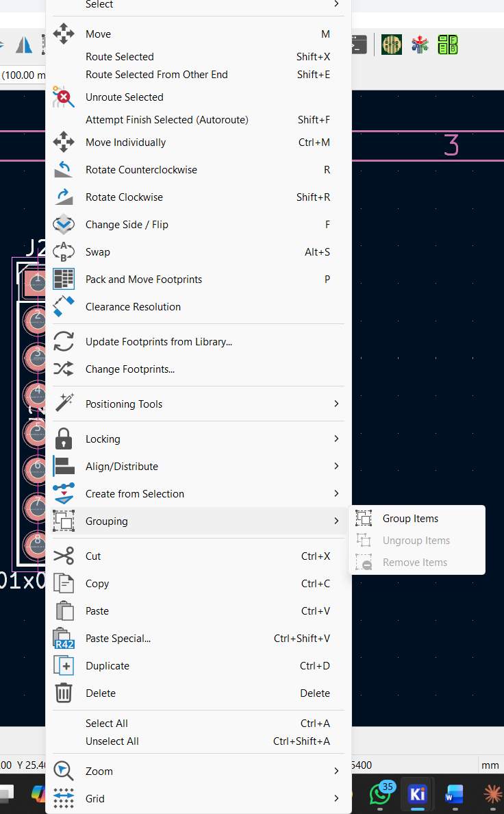Click the Alt+S shortcut label
The image size is (504, 814).
coord(317,251)
